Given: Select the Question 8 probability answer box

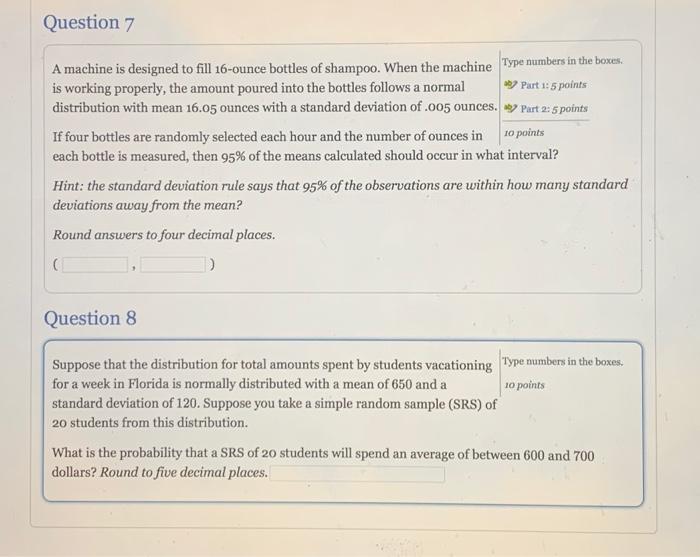Looking at the screenshot, I should click(357, 474).
